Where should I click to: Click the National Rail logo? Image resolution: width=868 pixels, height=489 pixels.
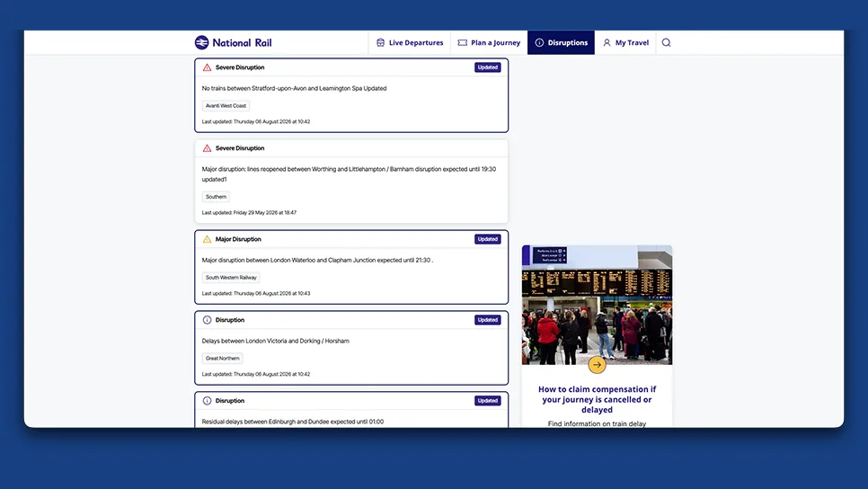[x=233, y=42]
